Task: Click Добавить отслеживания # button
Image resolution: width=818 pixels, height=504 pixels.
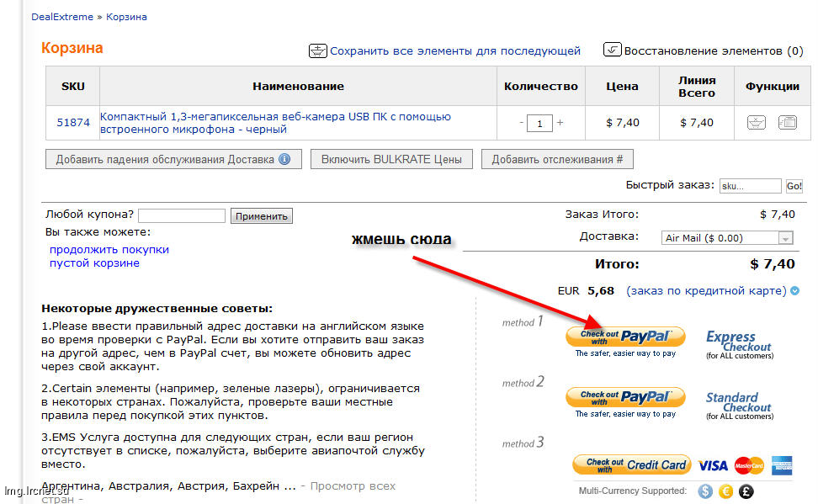Action: (x=557, y=159)
